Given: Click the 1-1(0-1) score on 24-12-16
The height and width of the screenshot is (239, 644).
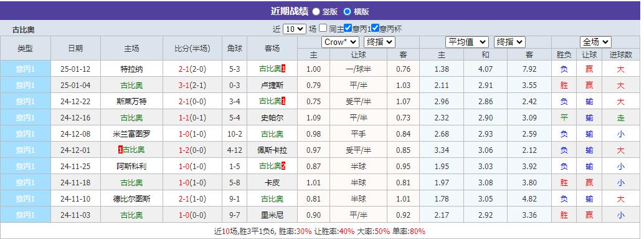Looking at the screenshot, I should point(192,118).
